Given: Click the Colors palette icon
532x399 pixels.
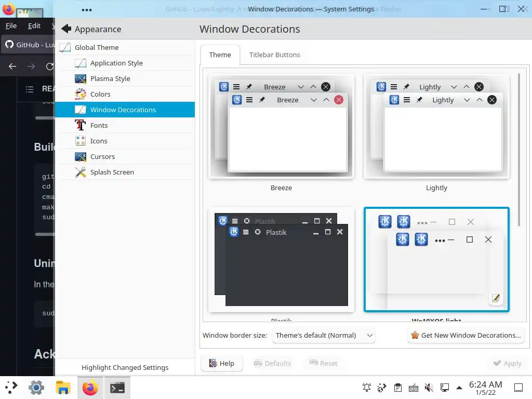Looking at the screenshot, I should coord(81,94).
